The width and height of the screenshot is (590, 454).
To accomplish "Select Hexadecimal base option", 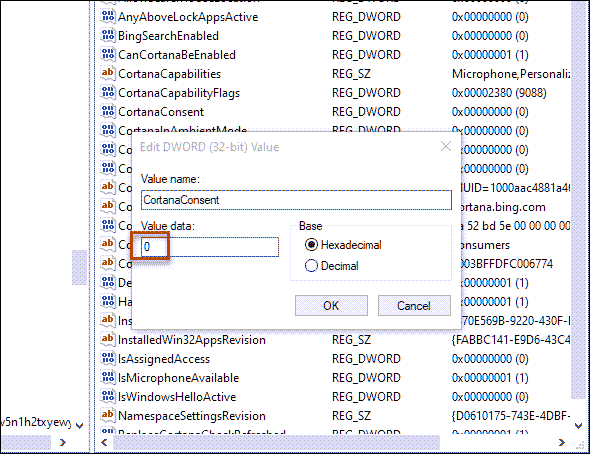I will coord(343,245).
